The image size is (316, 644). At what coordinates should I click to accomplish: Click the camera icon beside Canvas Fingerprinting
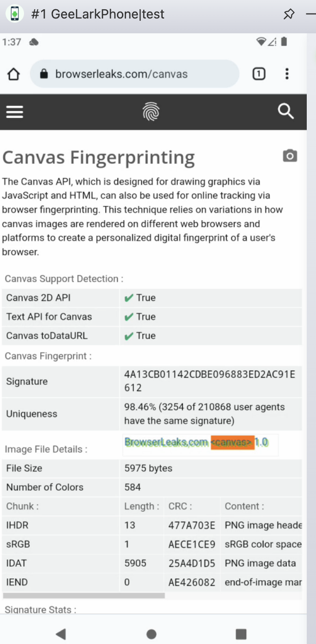point(290,156)
